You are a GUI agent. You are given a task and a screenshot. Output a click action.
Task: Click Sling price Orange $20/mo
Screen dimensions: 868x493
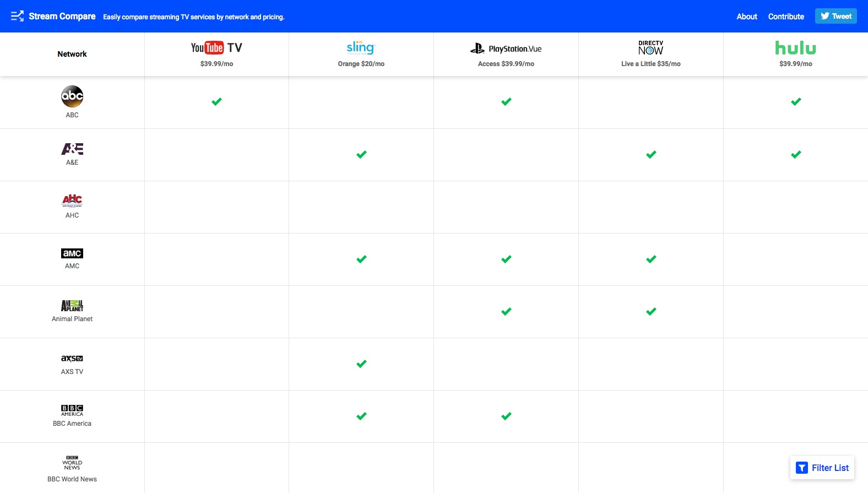tap(361, 64)
